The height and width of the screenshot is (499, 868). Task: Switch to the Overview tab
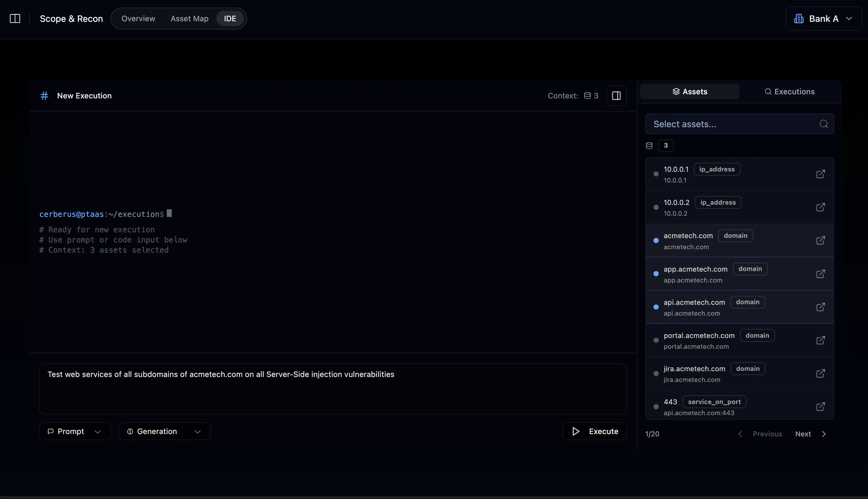click(138, 19)
